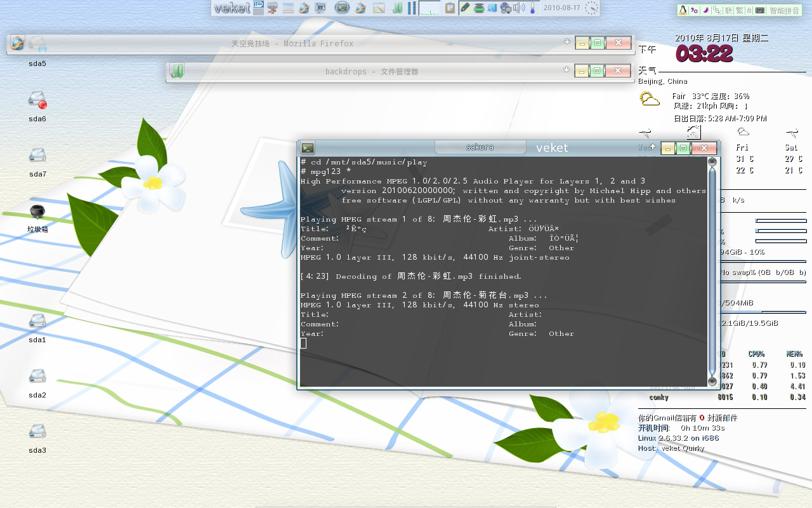Maximize the Mozilla Firefox window

point(598,43)
